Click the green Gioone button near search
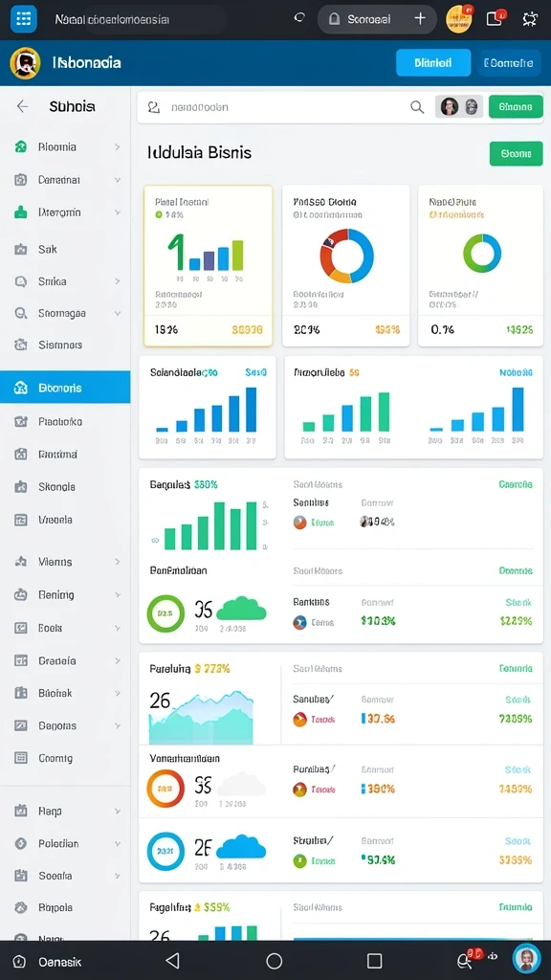 tap(516, 107)
